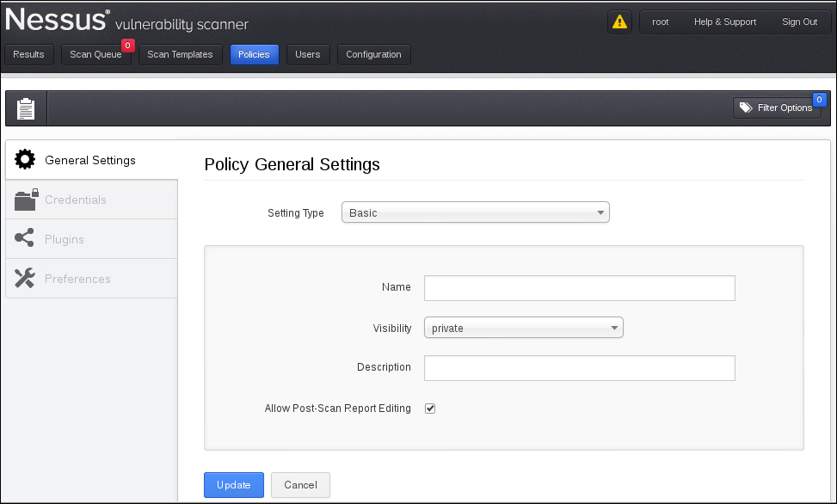Click the vulnerability scanner tagline text

(x=182, y=25)
